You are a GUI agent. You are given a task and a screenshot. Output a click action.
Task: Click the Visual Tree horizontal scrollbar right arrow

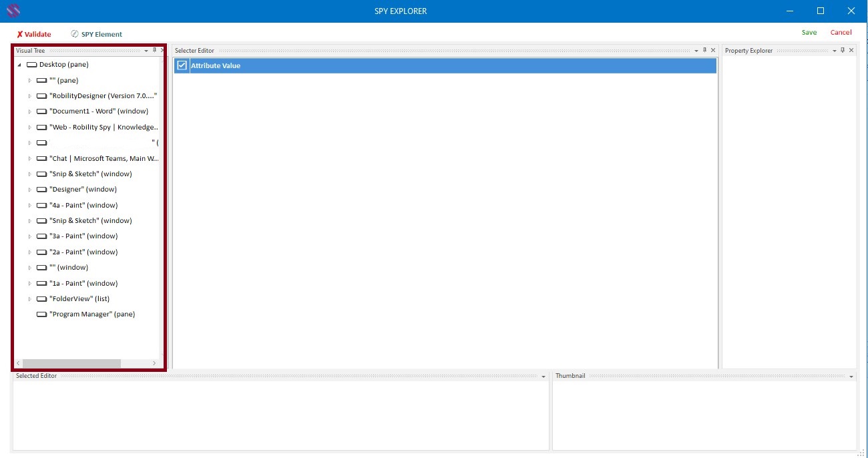155,363
